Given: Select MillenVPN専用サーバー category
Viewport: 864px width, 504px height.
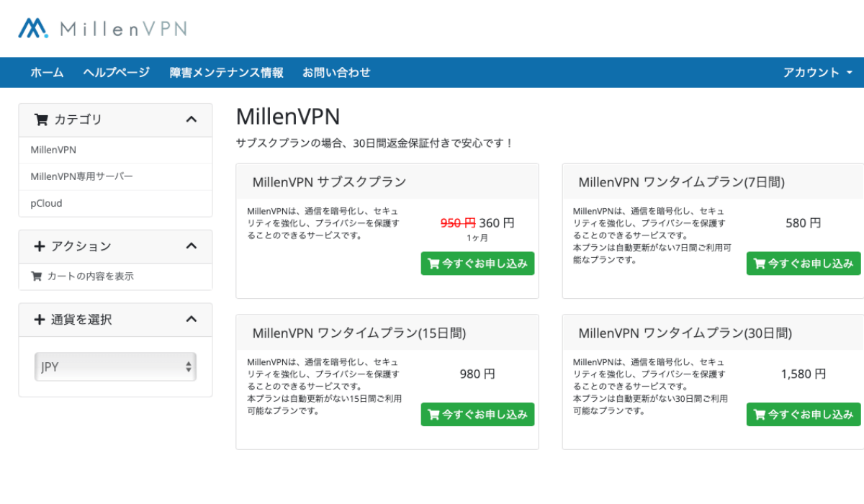Looking at the screenshot, I should (x=115, y=176).
